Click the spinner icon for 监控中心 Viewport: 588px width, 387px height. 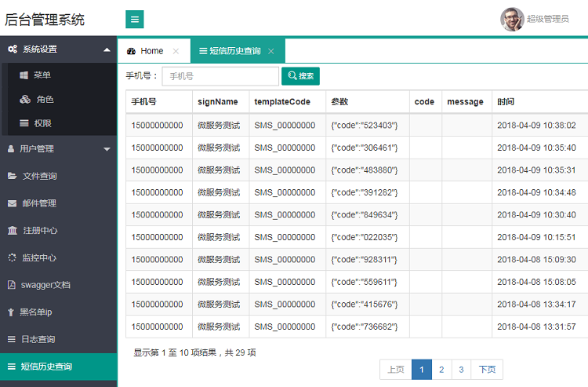pos(12,257)
